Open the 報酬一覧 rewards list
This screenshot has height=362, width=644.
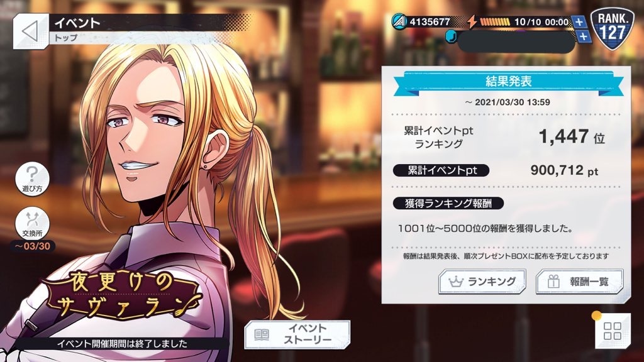click(579, 282)
